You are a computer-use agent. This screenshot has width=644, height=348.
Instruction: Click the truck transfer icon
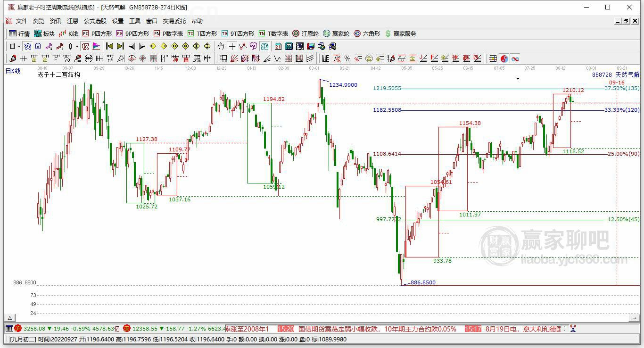pos(332,46)
